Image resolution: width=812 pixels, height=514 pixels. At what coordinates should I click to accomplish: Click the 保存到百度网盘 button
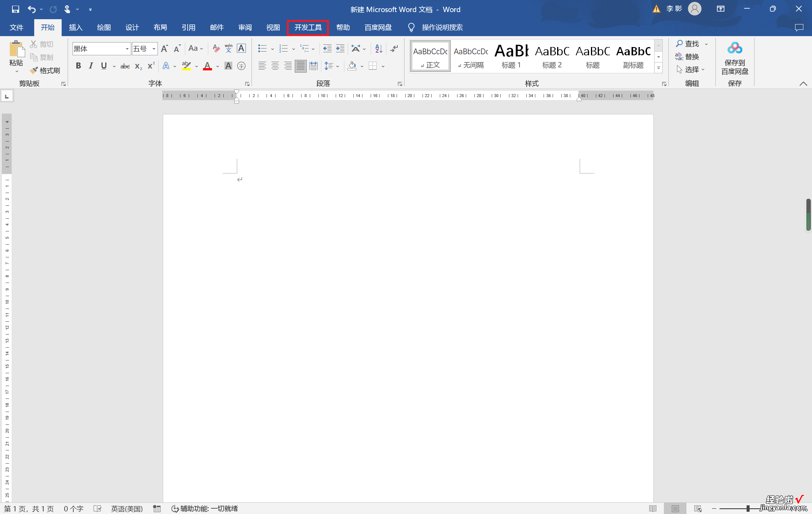pos(736,57)
